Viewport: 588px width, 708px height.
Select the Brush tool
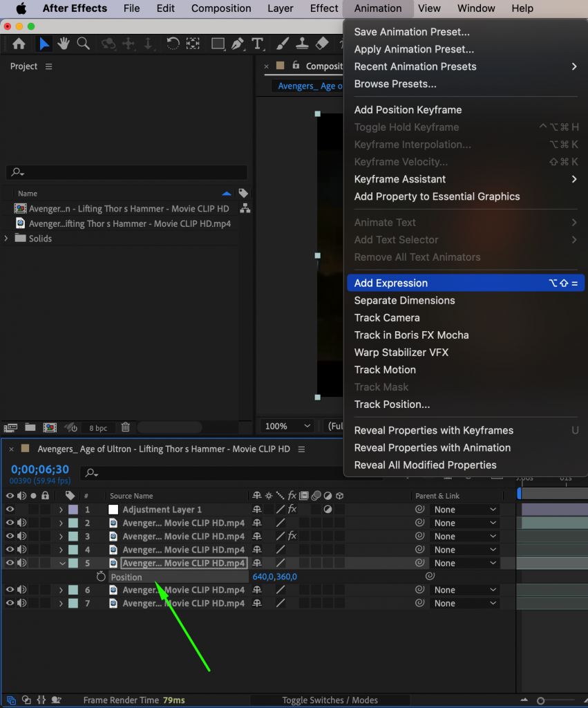(x=283, y=44)
